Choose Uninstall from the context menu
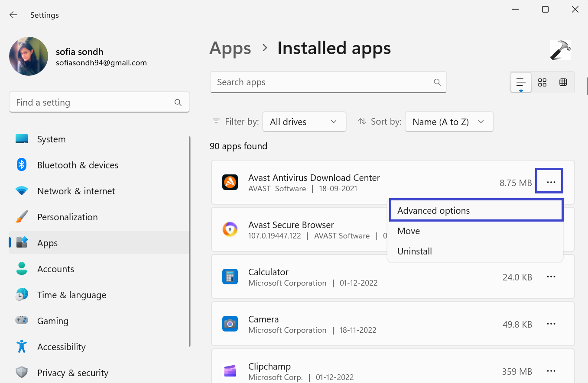The height and width of the screenshot is (383, 588). pos(415,251)
